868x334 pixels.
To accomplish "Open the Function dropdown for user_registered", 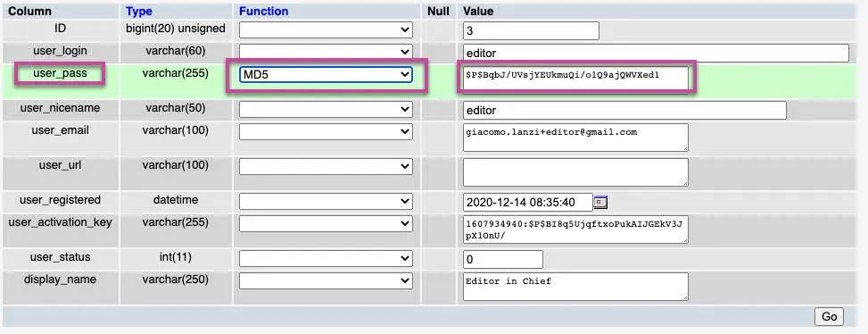I will pyautogui.click(x=326, y=202).
